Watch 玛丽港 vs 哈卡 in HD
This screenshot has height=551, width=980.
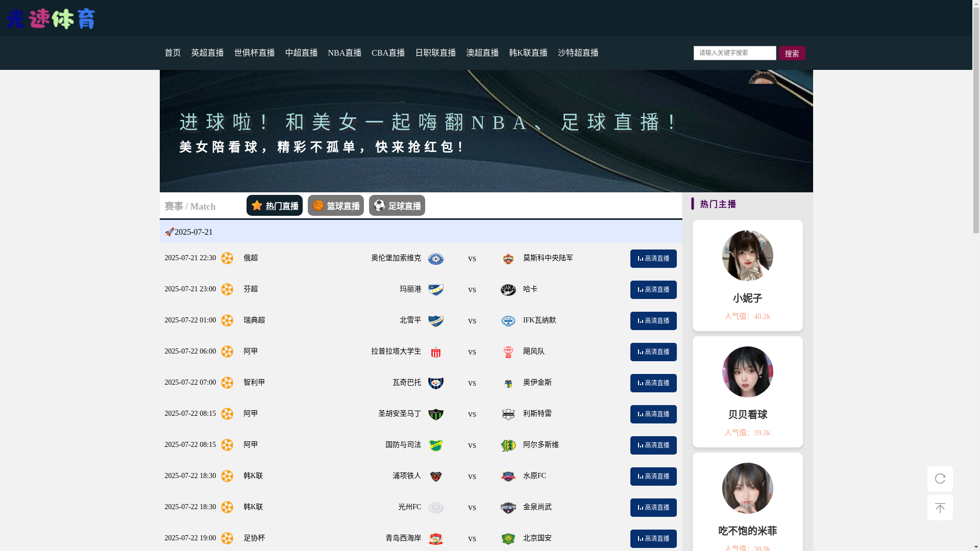[x=653, y=290]
